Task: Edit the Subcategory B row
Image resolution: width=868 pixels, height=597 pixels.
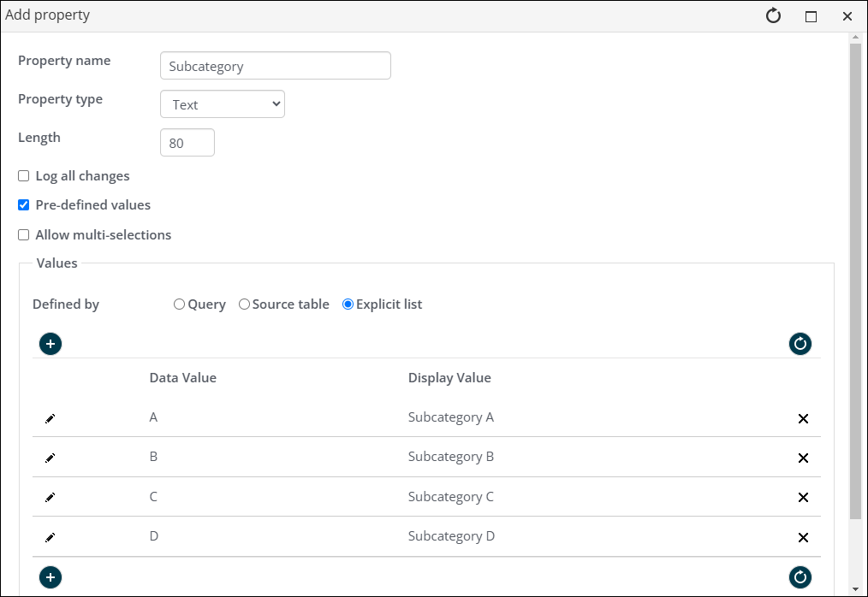Action: point(50,458)
